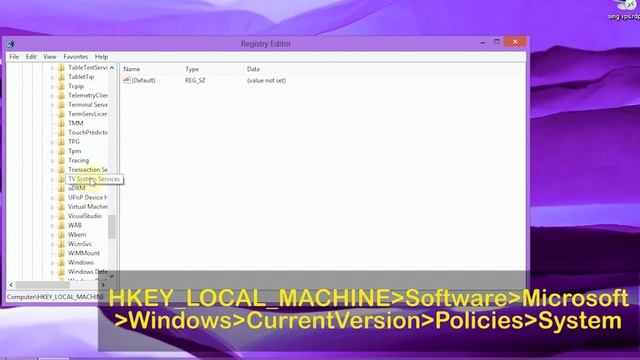This screenshot has height=360, width=640.
Task: Open the Help menu
Action: tap(101, 57)
